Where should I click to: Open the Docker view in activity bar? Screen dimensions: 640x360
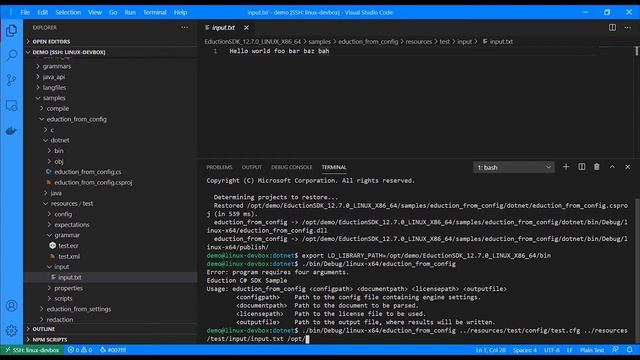[11, 131]
